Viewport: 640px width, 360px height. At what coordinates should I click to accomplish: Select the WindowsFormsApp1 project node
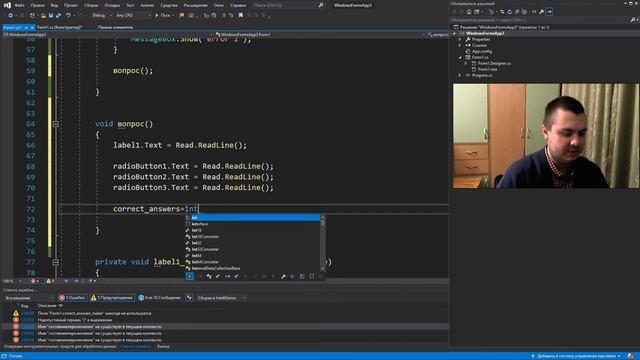485,33
